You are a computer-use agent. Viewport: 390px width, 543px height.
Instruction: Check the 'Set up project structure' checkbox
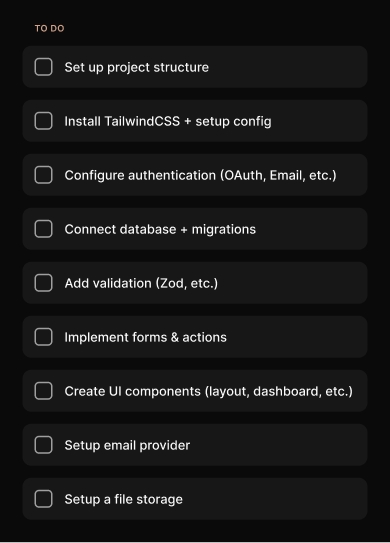click(44, 67)
